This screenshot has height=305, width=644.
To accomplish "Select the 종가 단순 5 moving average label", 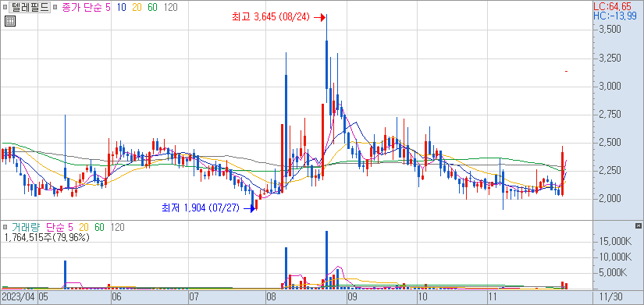I will (x=86, y=7).
